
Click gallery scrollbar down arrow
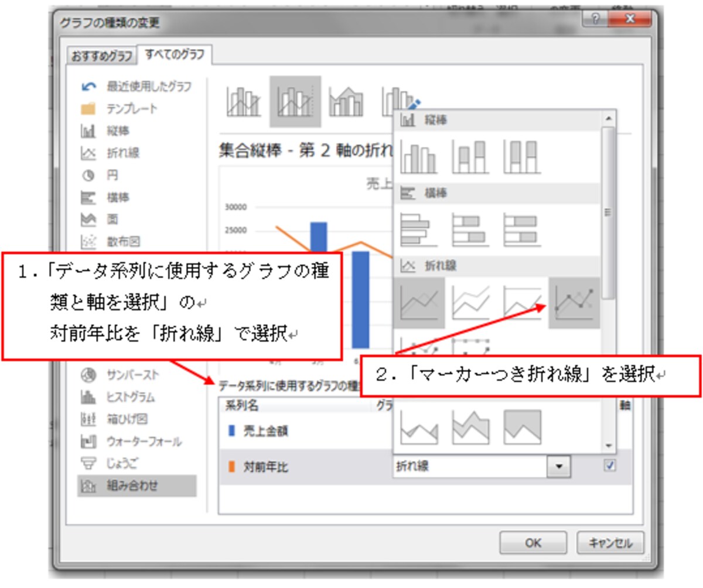609,446
